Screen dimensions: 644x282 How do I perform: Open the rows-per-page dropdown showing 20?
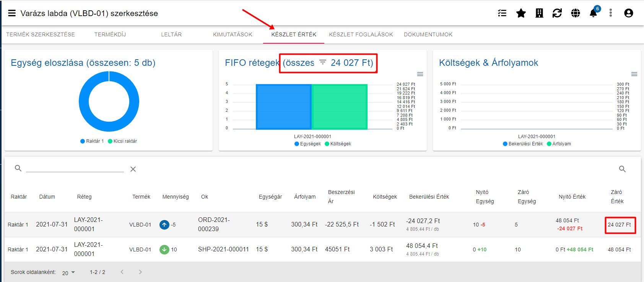(69, 272)
